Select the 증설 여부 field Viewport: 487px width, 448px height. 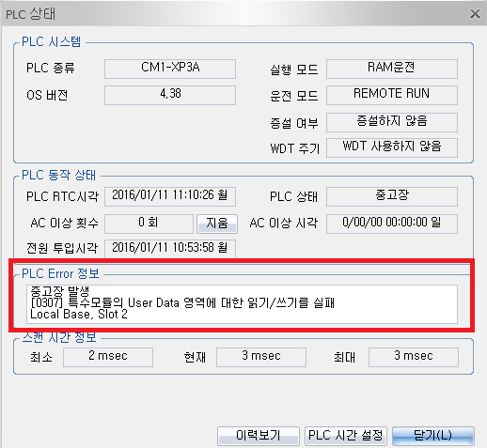[x=392, y=122]
